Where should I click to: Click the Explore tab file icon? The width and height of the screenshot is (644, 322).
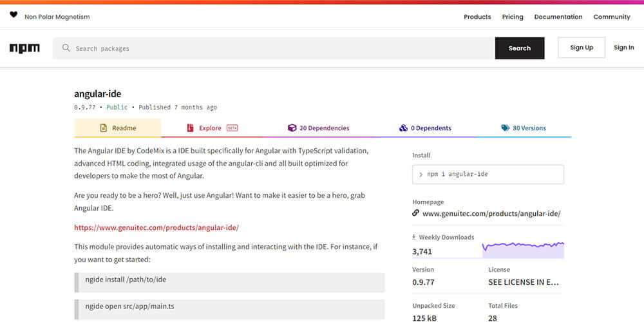pyautogui.click(x=190, y=128)
